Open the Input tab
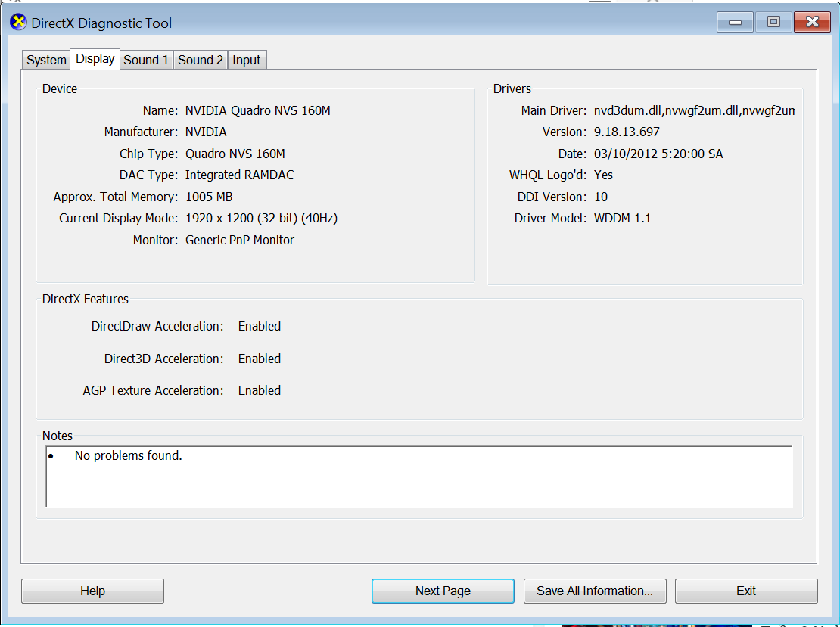 tap(247, 60)
